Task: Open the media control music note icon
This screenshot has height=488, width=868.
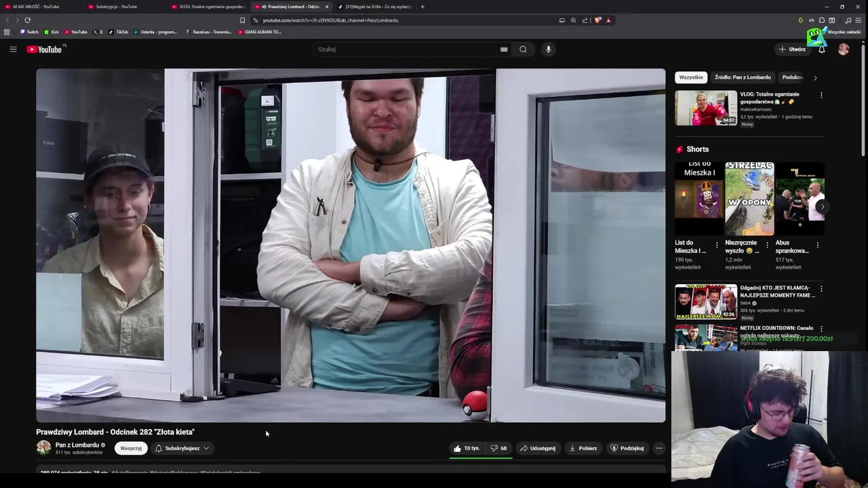Action: (x=848, y=20)
